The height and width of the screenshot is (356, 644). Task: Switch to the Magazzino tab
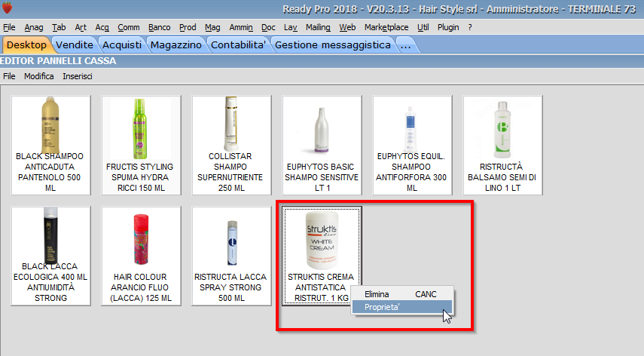175,44
